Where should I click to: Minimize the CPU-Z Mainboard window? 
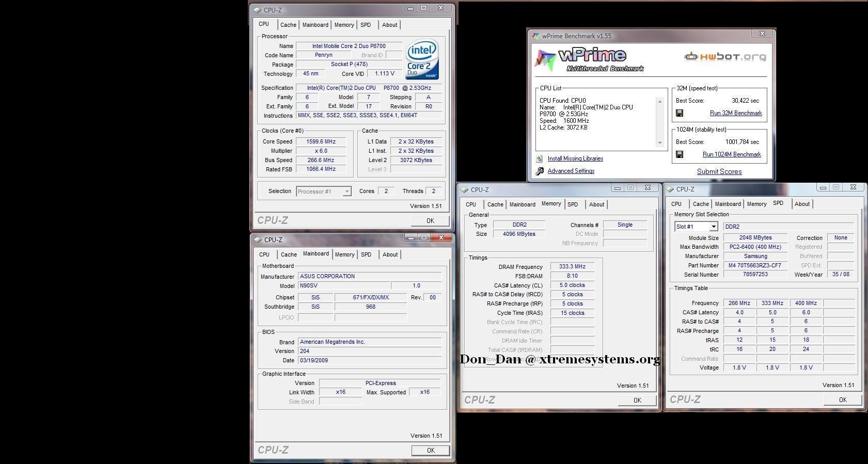pyautogui.click(x=411, y=238)
